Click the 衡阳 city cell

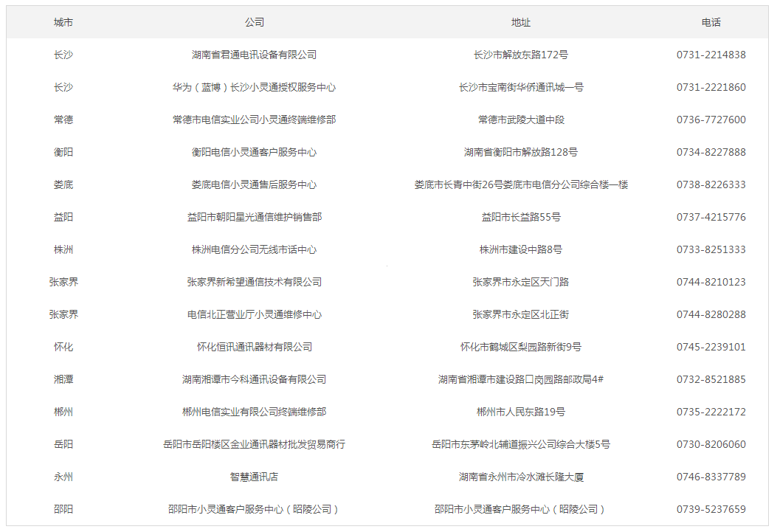63,152
